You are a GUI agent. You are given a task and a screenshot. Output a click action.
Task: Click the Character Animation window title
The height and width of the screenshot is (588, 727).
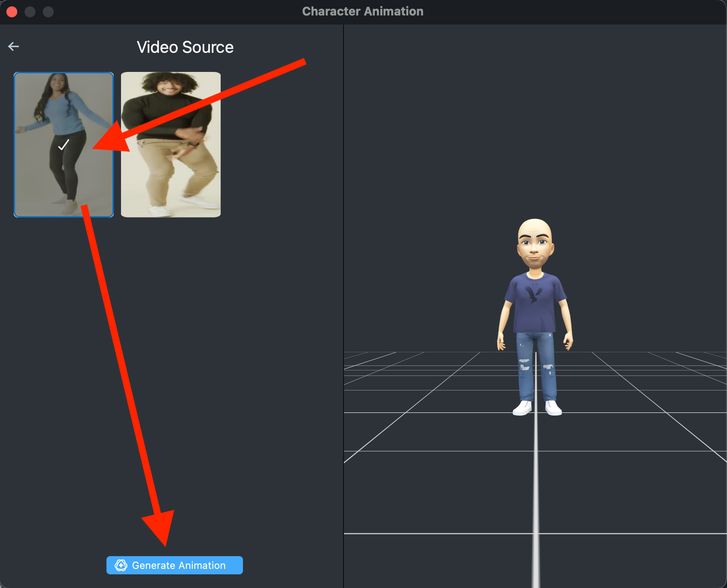(363, 11)
